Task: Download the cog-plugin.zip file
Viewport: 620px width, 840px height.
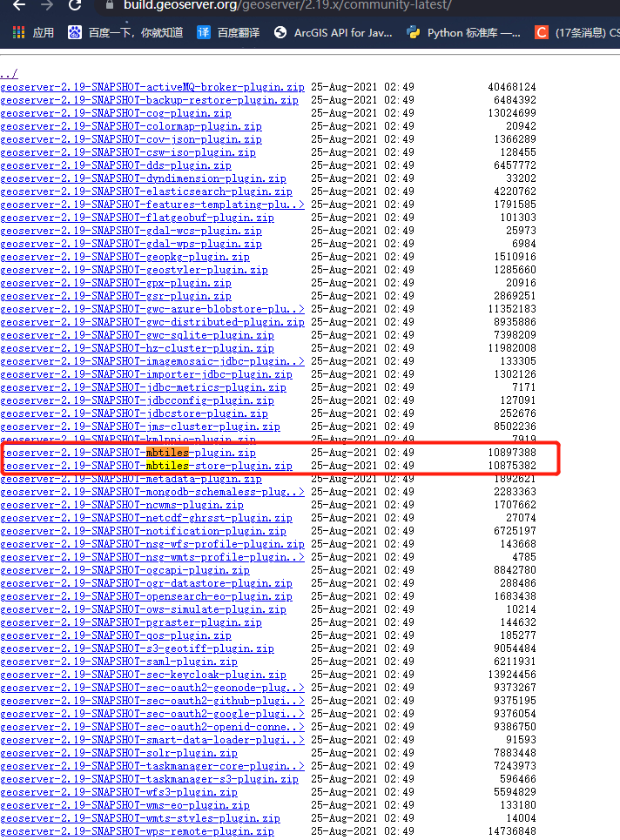Action: point(116,113)
